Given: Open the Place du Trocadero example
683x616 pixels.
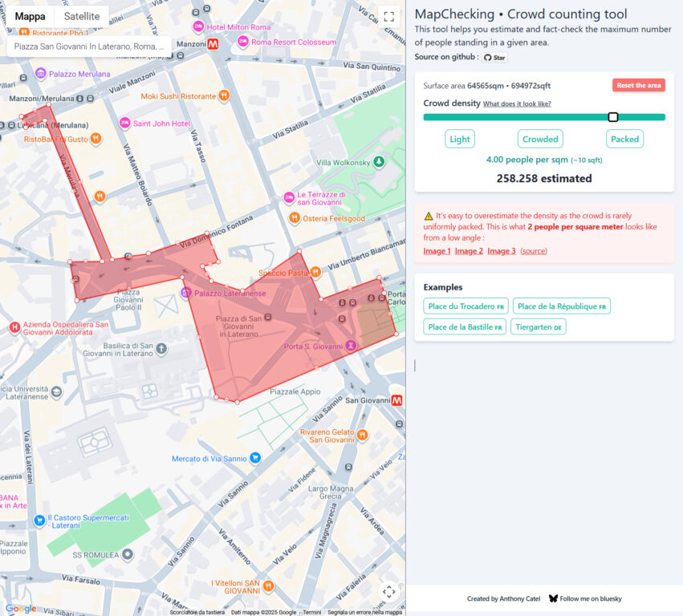Looking at the screenshot, I should pyautogui.click(x=465, y=306).
